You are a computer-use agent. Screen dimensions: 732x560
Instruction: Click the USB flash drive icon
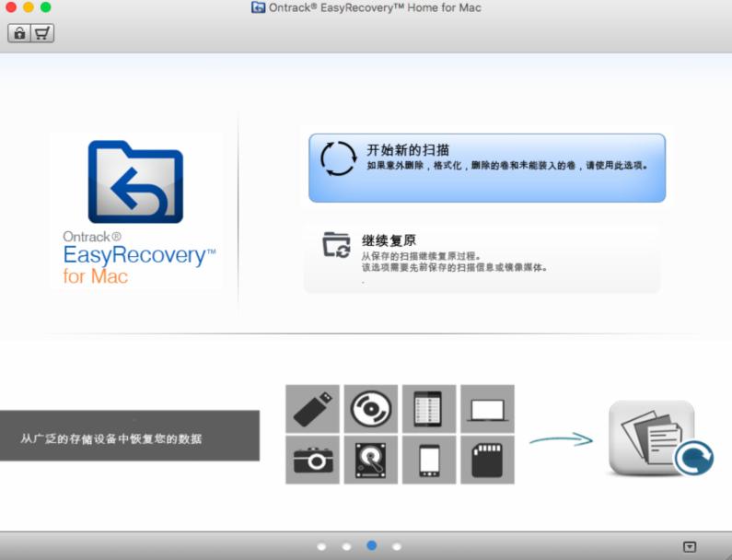(x=312, y=409)
